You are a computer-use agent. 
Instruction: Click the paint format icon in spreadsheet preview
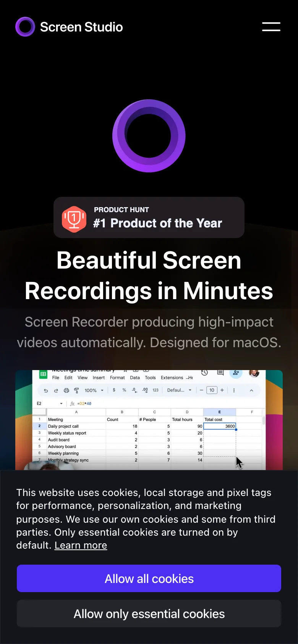[76, 390]
